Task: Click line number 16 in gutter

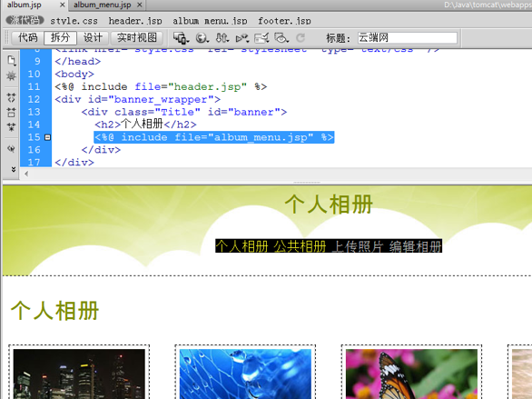Action: coord(34,150)
